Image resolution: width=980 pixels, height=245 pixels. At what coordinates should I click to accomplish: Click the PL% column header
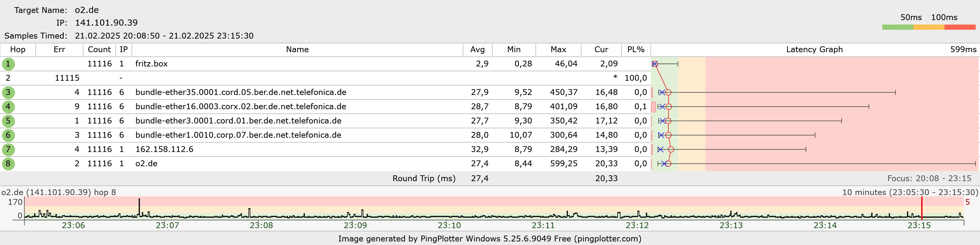coord(636,49)
